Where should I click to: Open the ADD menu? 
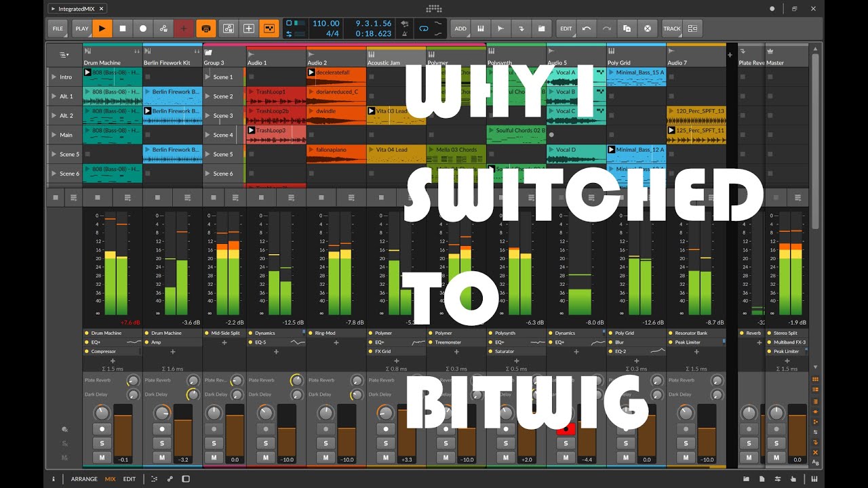(x=460, y=28)
